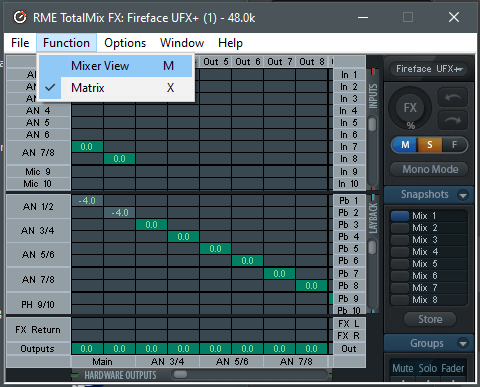
Task: Click the undo arrow button
Action: (x=453, y=97)
